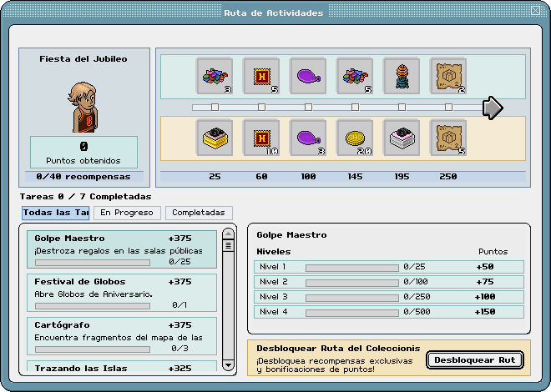This screenshot has width=551, height=392.
Task: Select the bottom-row map fragment reward with 5
Action: click(448, 138)
